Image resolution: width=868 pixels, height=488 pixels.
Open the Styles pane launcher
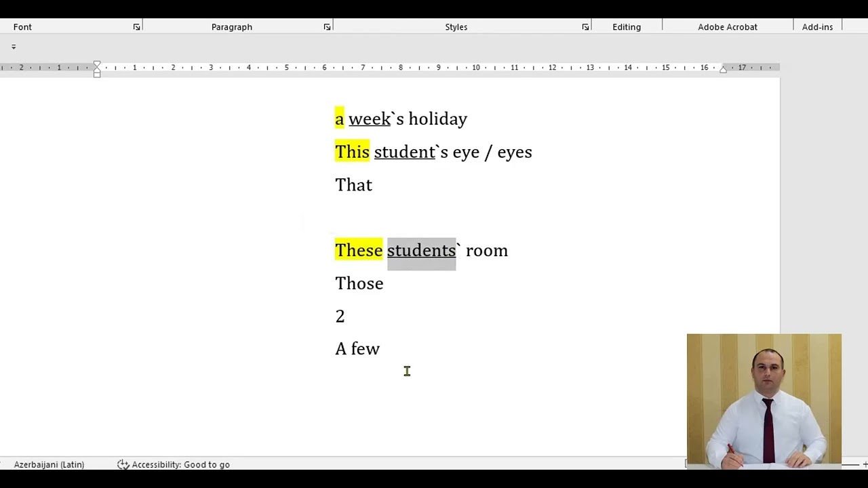[x=585, y=27]
